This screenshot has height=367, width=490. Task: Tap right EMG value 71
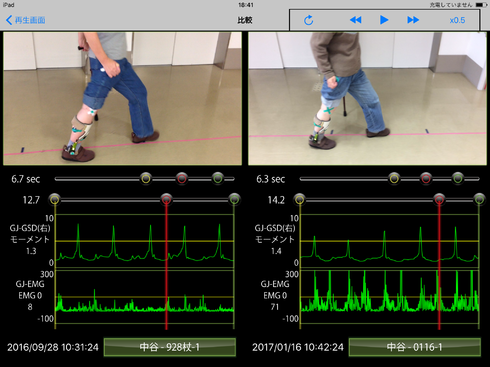click(x=275, y=307)
